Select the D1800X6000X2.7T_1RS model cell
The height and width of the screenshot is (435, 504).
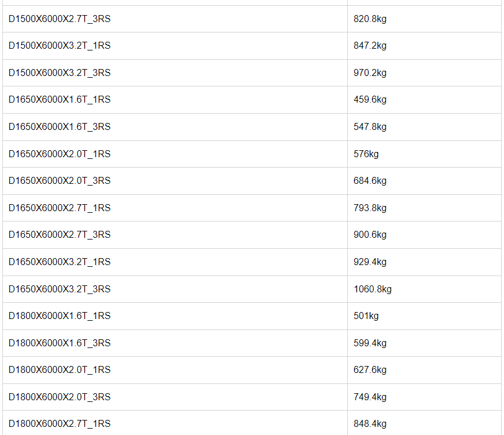click(x=59, y=423)
